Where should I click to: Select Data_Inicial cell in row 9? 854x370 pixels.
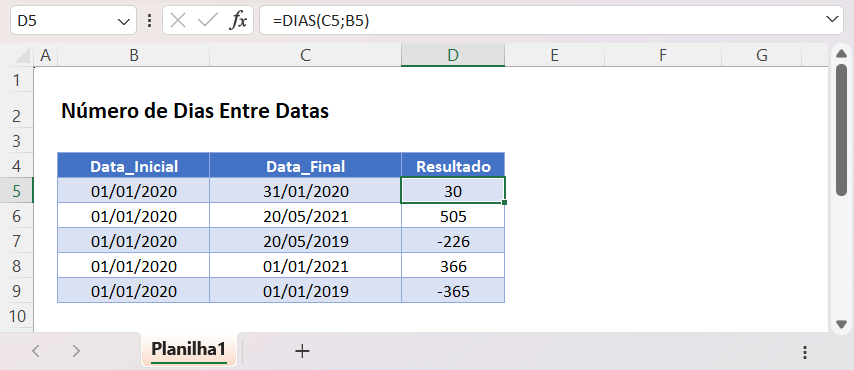[133, 291]
